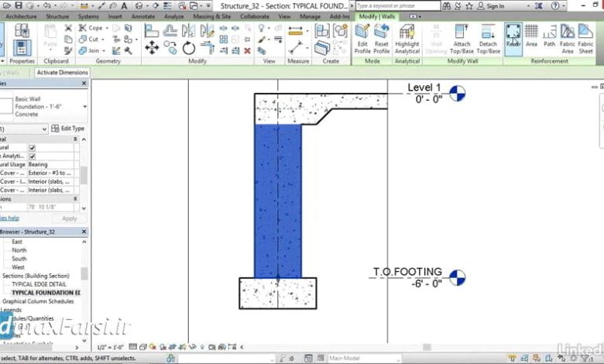Click the Project Browser vertical scrollbar thumb
The width and height of the screenshot is (604, 364).
pyautogui.click(x=84, y=273)
